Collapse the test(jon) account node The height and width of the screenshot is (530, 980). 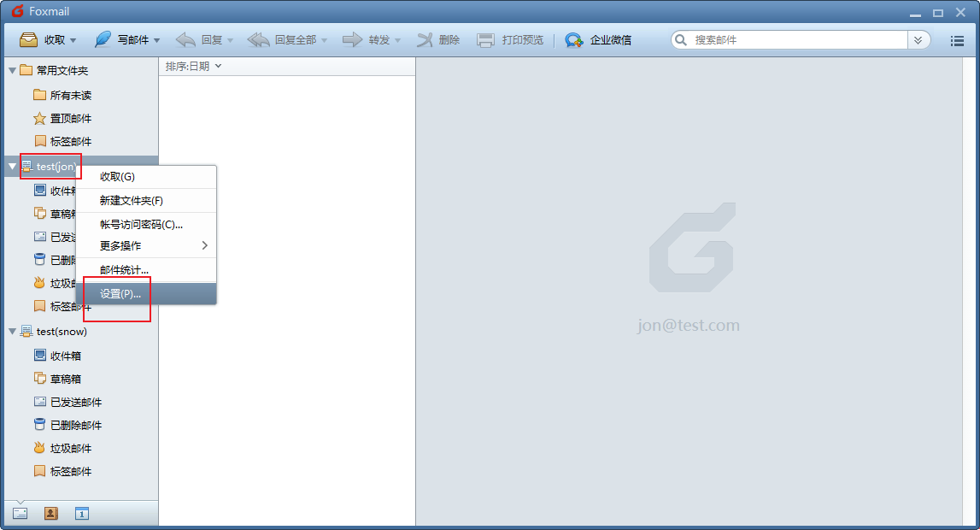(12, 166)
